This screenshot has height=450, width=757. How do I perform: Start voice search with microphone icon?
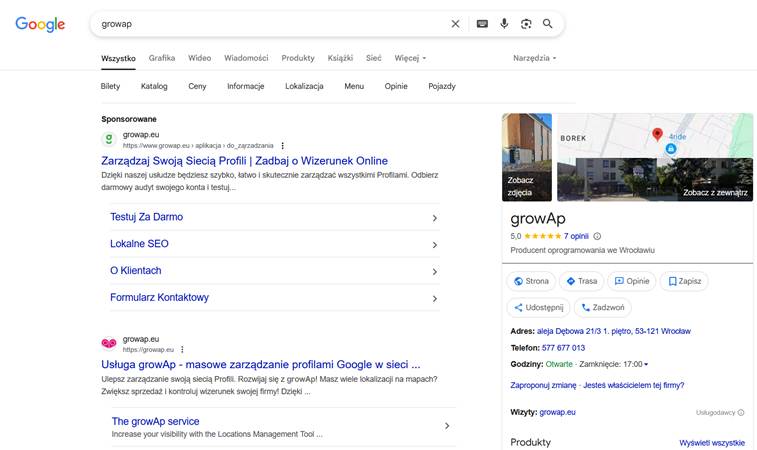click(504, 24)
